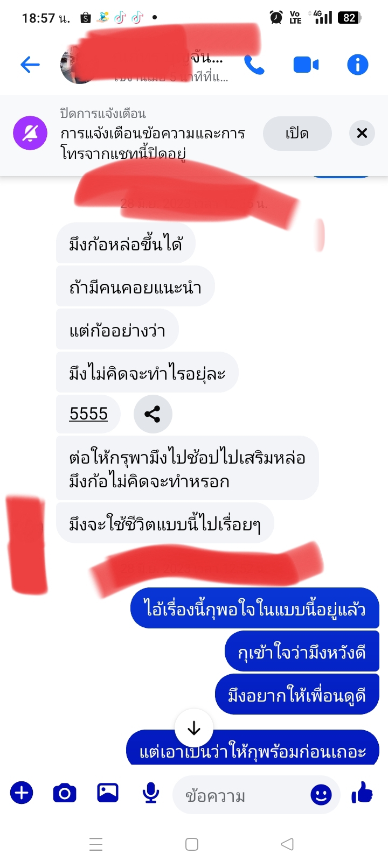Record a voice message with microphone icon
The height and width of the screenshot is (868, 388).
tap(151, 793)
